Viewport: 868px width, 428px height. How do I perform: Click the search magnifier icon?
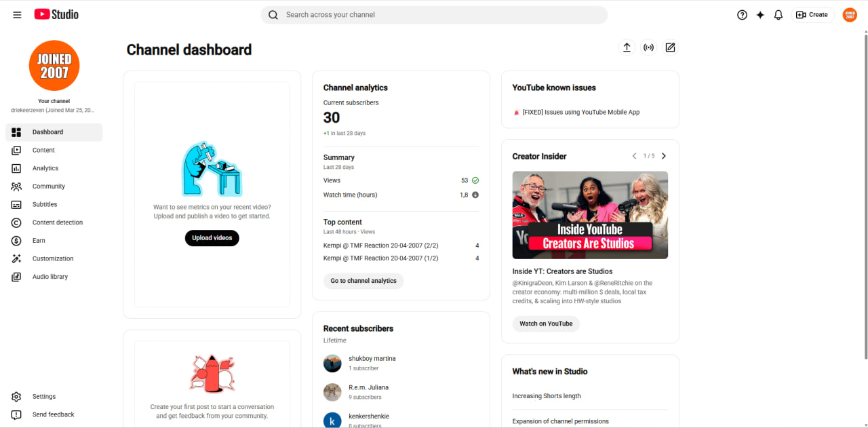point(273,15)
